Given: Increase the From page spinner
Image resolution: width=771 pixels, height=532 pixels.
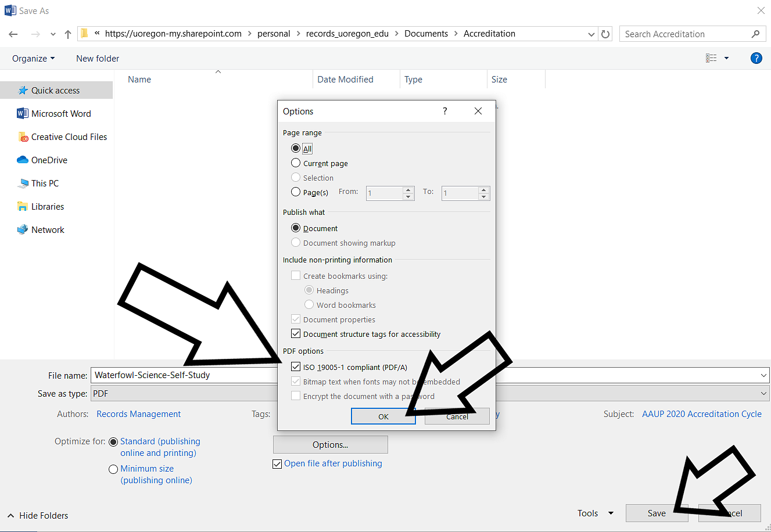Looking at the screenshot, I should tap(408, 189).
